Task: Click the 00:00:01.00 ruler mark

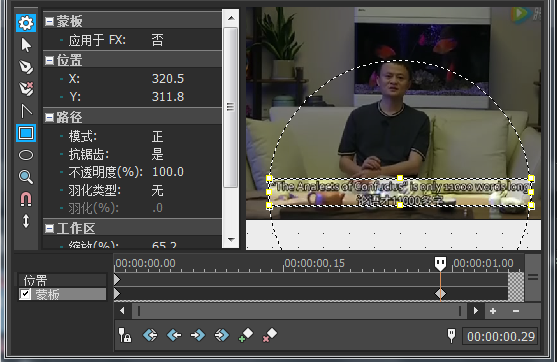Action: click(483, 264)
